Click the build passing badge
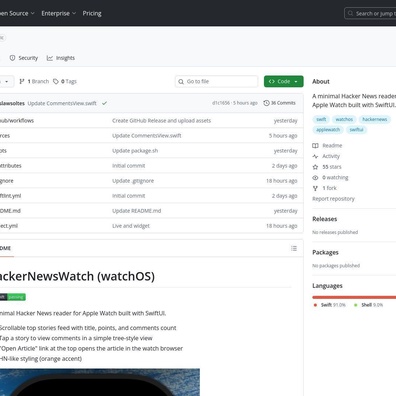Viewport: 396px width, 396px height. [13, 297]
